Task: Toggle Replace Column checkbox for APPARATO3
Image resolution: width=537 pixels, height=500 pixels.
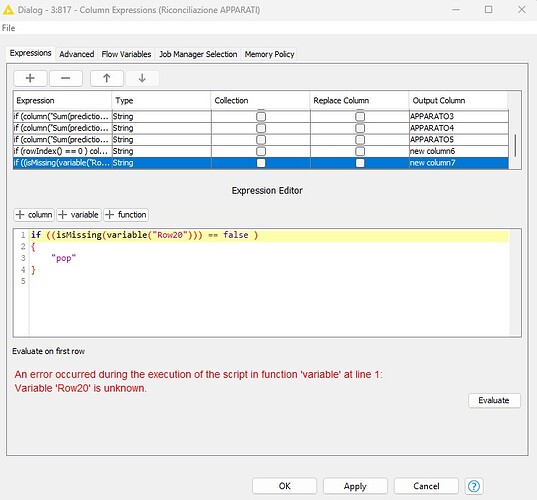Action: point(360,116)
